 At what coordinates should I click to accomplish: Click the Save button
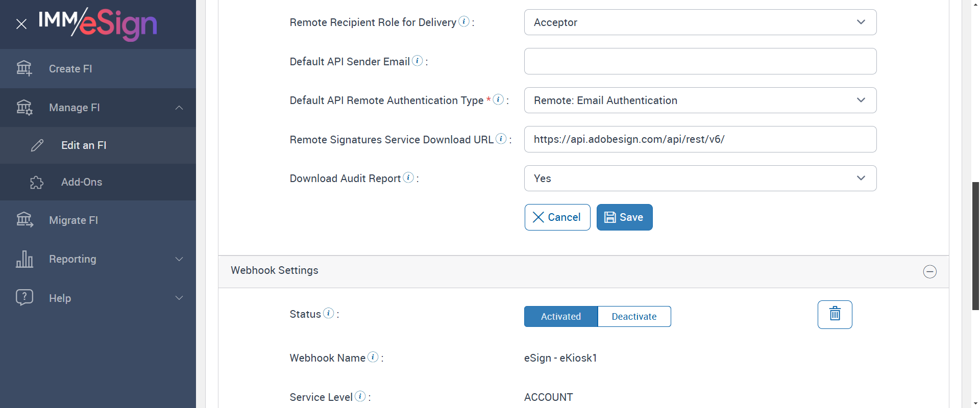coord(624,217)
